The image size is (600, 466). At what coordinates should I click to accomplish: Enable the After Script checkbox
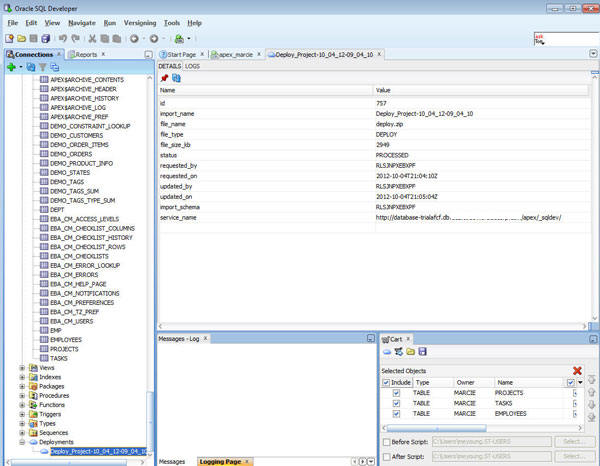tap(387, 457)
